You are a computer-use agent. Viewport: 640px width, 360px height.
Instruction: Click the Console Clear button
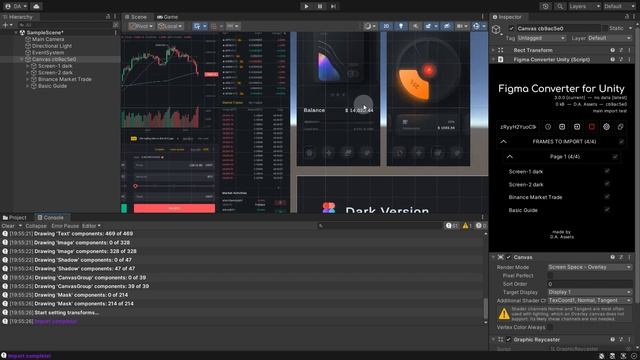pos(8,226)
